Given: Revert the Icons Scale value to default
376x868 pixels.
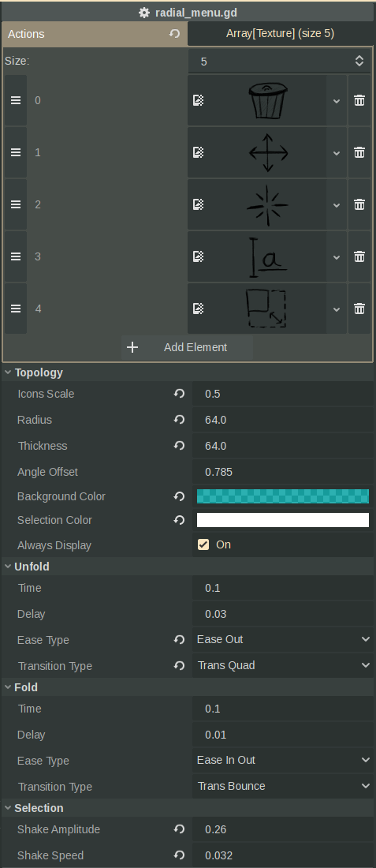Looking at the screenshot, I should tap(179, 394).
